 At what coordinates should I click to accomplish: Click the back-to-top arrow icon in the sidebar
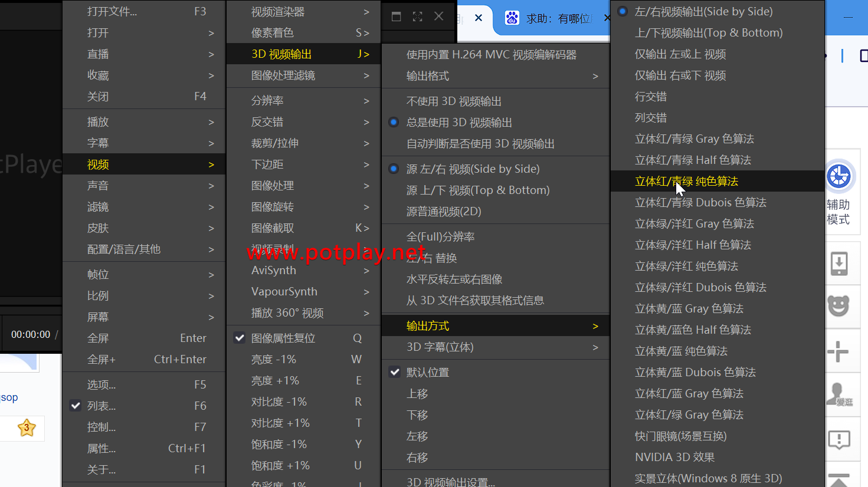pos(838,480)
